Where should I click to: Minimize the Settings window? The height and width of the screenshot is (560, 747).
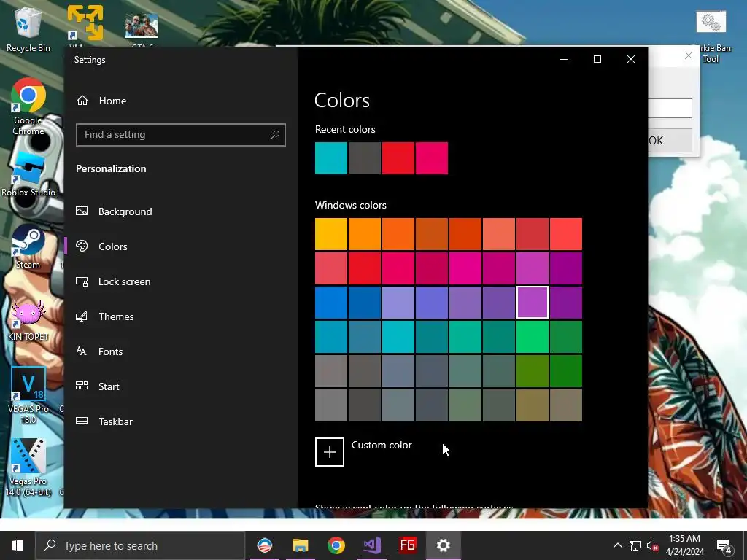coord(564,59)
